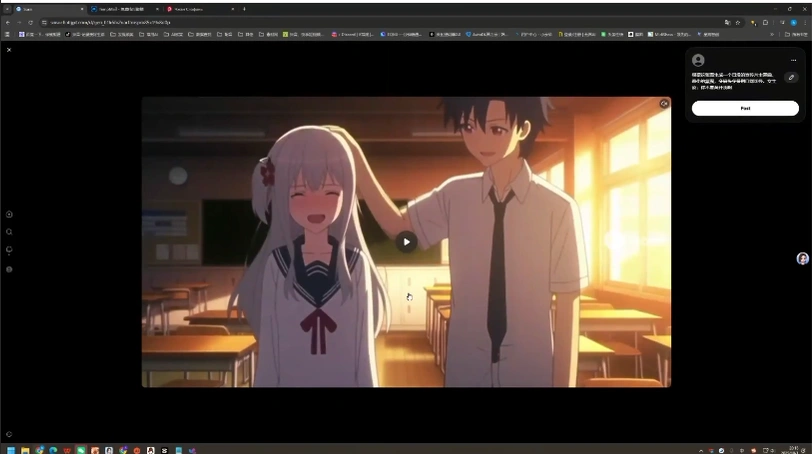
Task: Open the Windows Start menu
Action: tap(8, 450)
